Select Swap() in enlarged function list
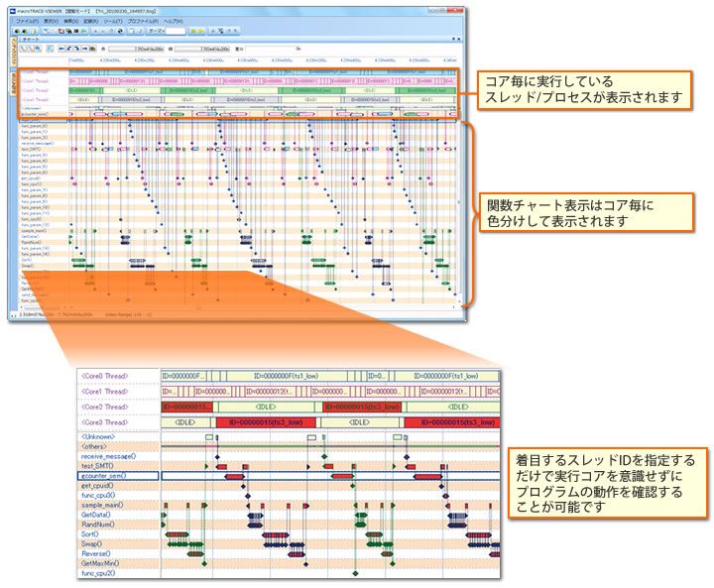 click(x=91, y=543)
